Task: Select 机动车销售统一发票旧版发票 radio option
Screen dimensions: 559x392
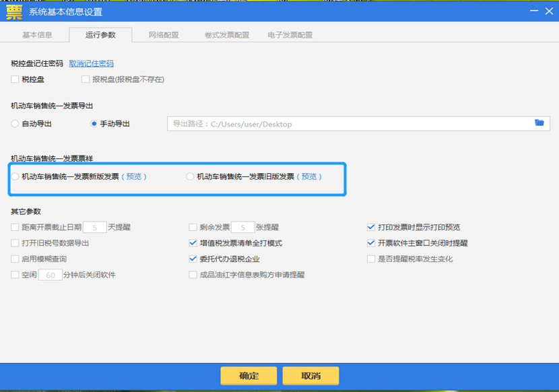Action: [x=190, y=176]
